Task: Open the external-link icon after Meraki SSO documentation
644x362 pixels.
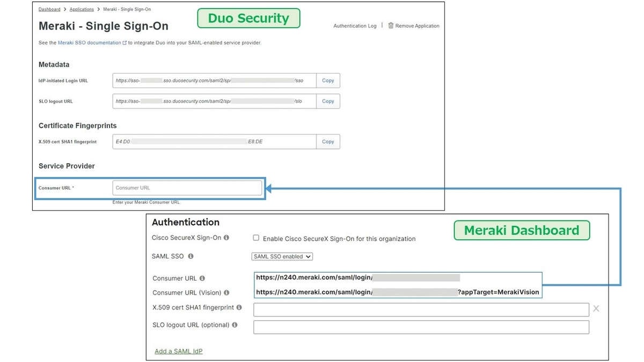Action: 125,43
